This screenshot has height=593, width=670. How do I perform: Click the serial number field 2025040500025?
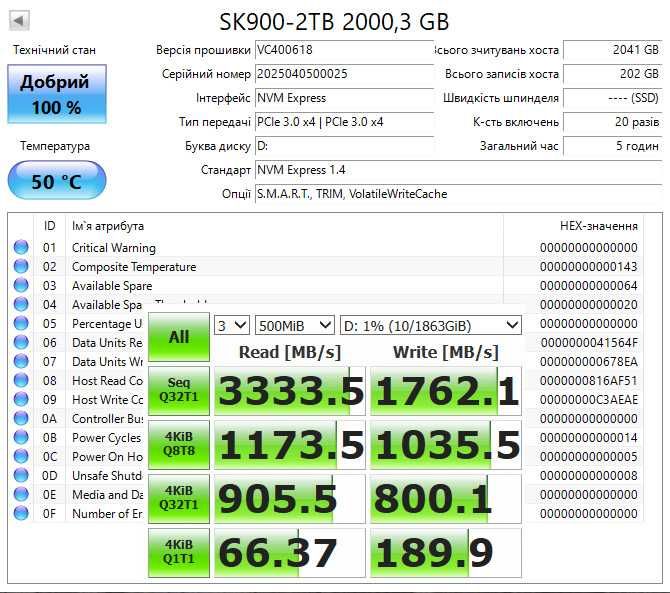[344, 74]
